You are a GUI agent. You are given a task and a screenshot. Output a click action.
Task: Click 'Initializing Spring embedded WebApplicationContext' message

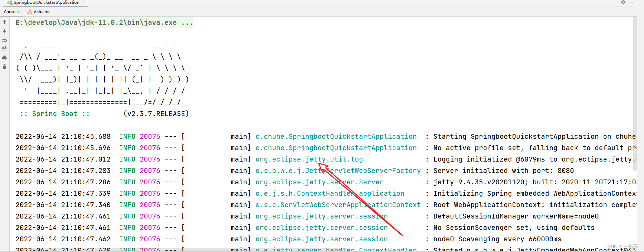click(534, 193)
